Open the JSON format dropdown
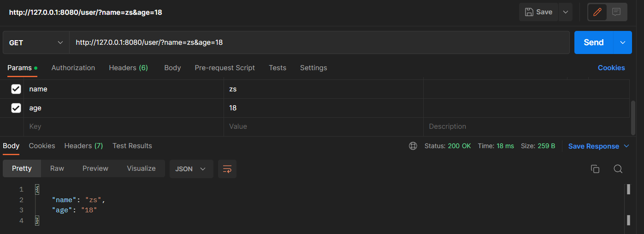This screenshot has height=234, width=644. pos(191,169)
